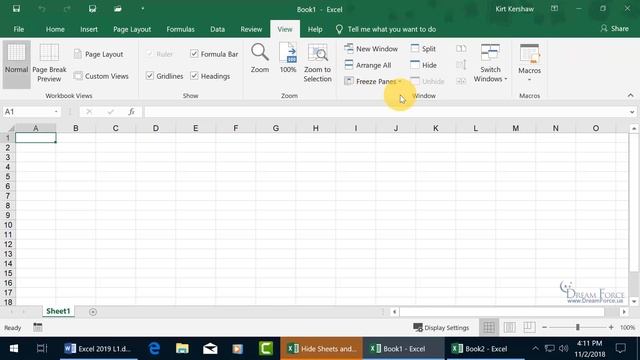
Task: Open Page Break Preview view
Action: pyautogui.click(x=49, y=64)
